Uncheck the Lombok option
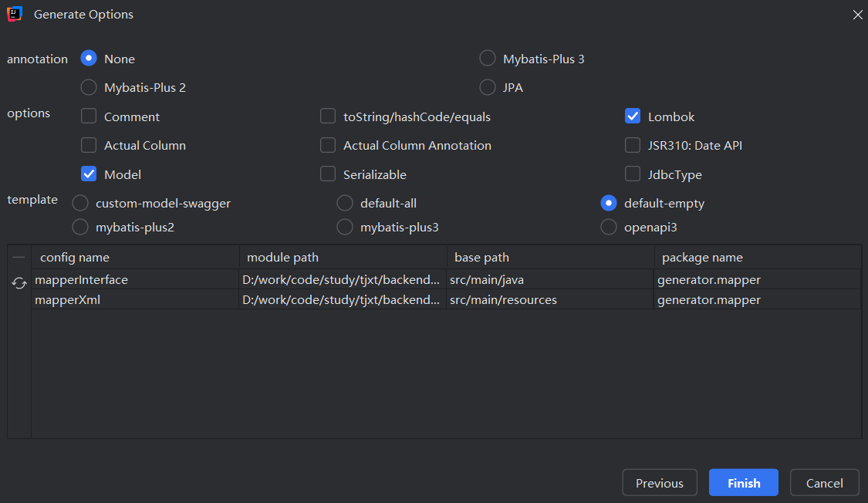The width and height of the screenshot is (868, 503). 633,116
